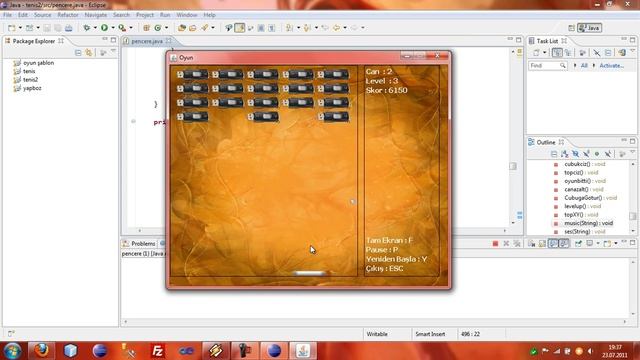Open the Project menu
Image resolution: width=640 pixels, height=360 pixels.
(x=145, y=15)
